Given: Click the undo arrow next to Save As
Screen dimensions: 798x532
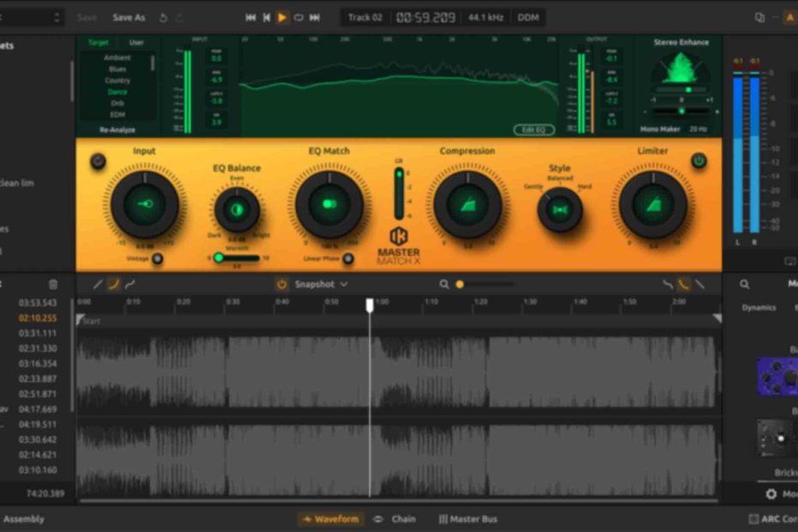Looking at the screenshot, I should point(163,17).
